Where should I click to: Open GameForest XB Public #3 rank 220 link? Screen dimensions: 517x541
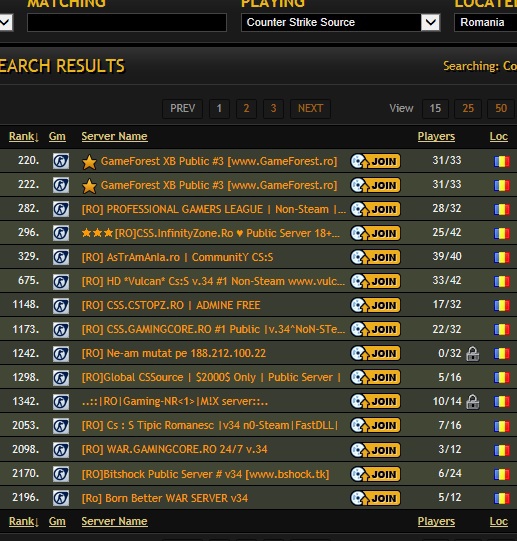219,161
